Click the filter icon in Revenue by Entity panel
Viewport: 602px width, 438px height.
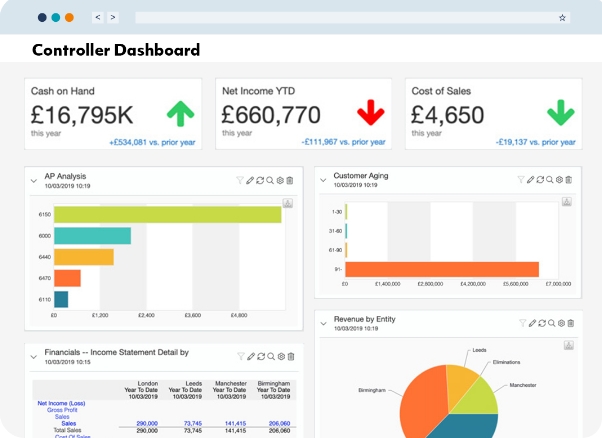(x=521, y=323)
